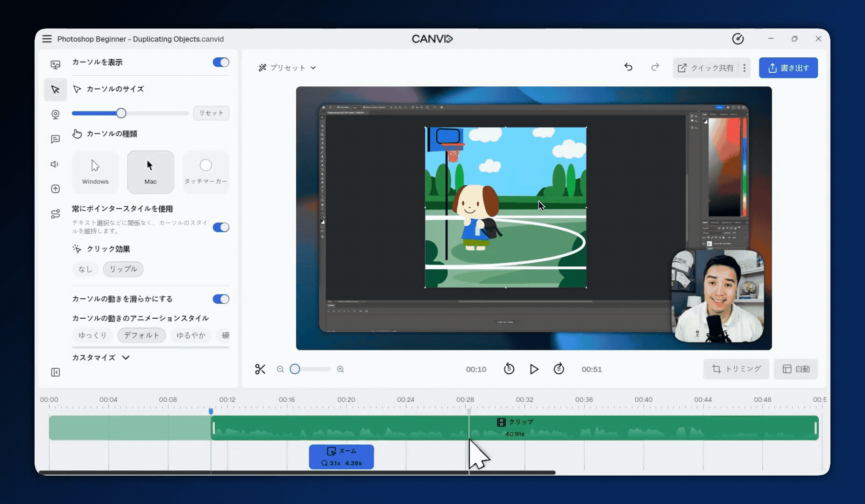Screen dimensions: 865x504
Task: Click the scissors split icon
Action: [260, 369]
